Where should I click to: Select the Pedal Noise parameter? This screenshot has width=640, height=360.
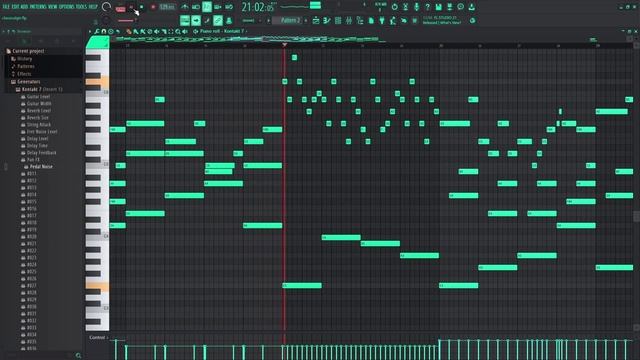(x=41, y=167)
